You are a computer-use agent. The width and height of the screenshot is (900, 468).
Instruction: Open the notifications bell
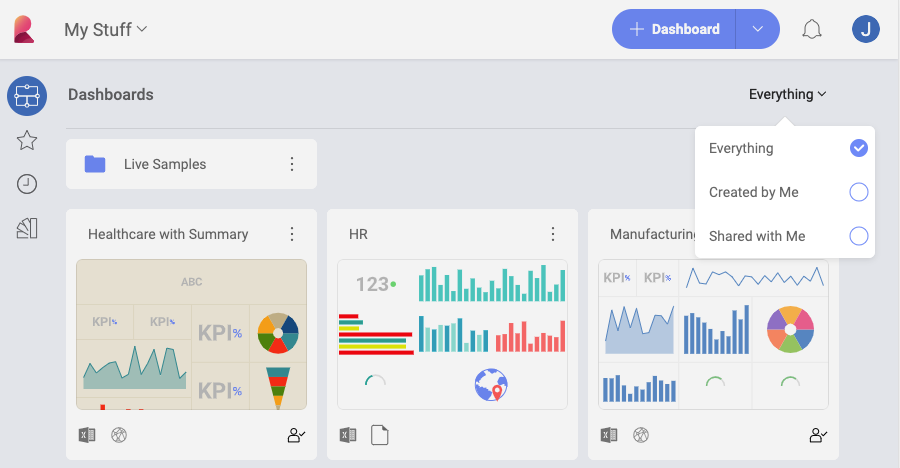(x=811, y=30)
